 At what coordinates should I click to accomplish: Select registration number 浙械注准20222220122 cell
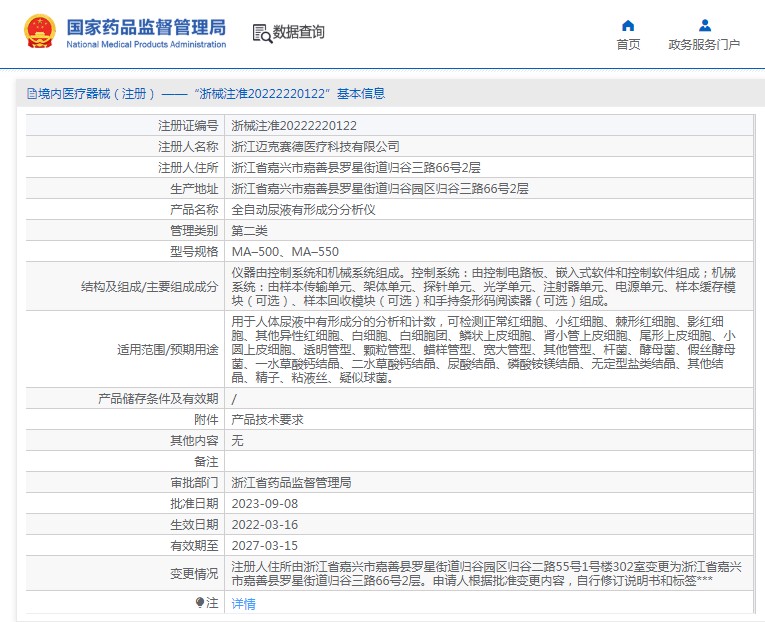tap(294, 126)
